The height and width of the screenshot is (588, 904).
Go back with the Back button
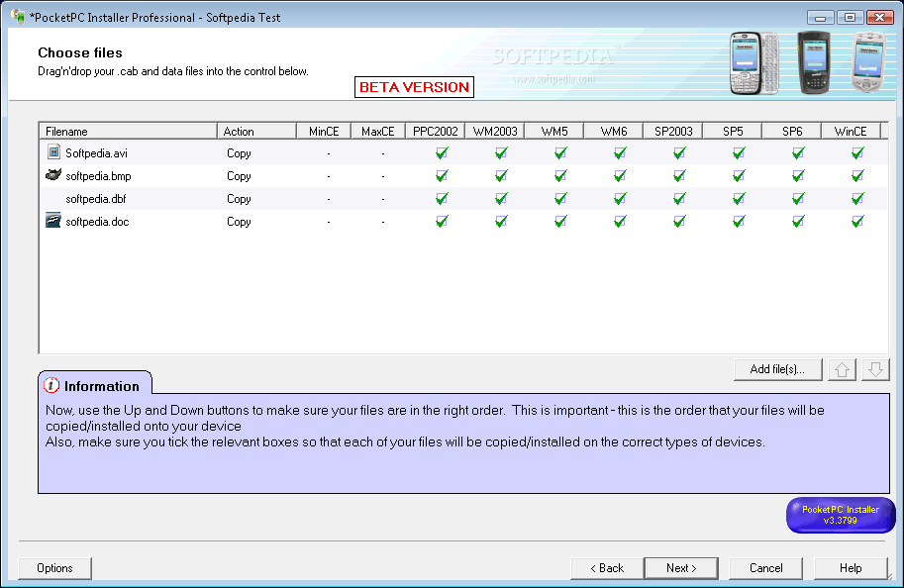tap(607, 568)
